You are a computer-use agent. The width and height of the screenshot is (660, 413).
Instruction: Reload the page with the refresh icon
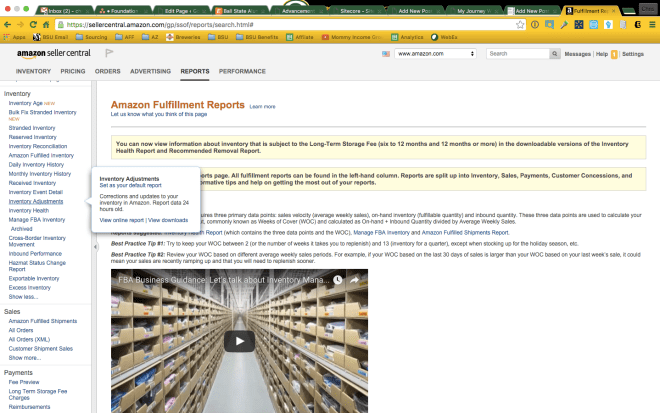tap(35, 23)
